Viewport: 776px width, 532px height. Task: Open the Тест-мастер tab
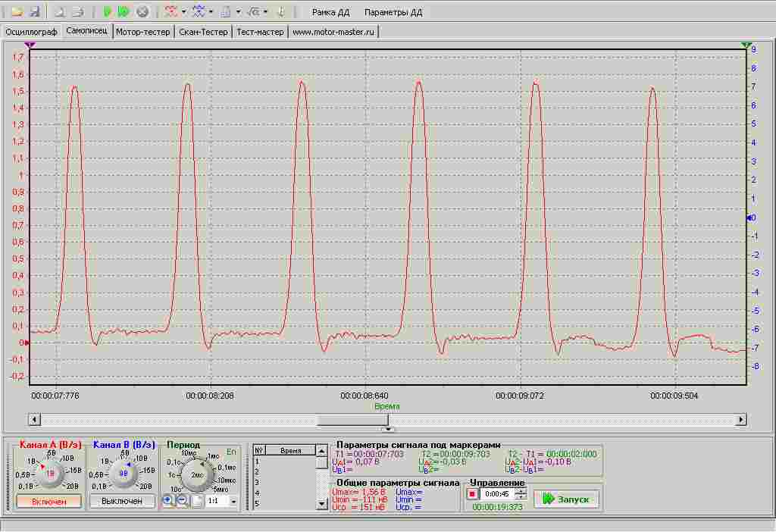(261, 32)
